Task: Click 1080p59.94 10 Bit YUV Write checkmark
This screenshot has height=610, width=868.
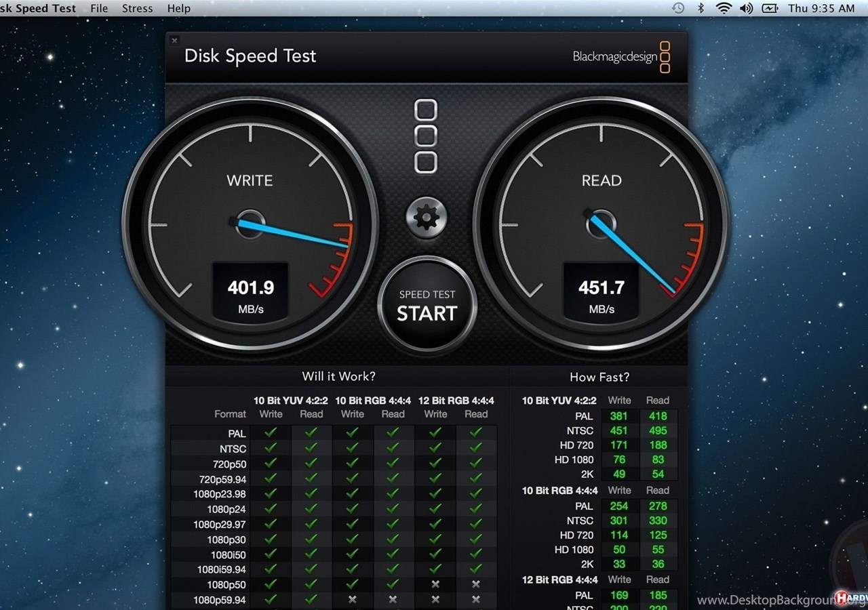Action: pos(271,600)
